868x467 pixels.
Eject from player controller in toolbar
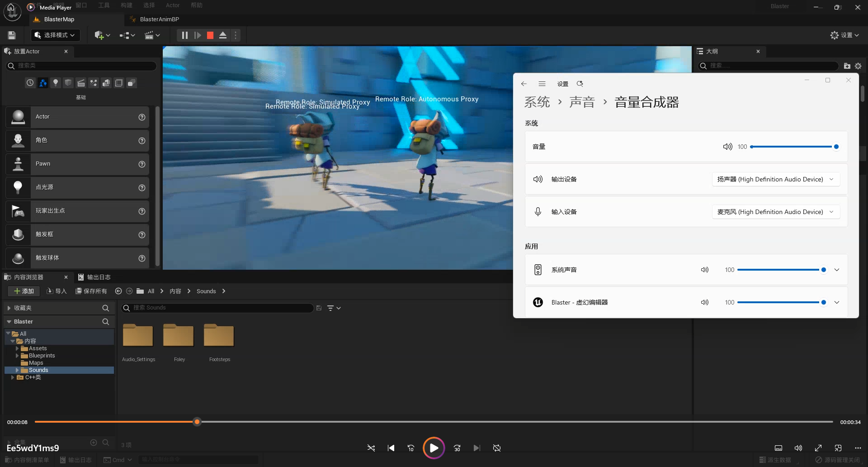coord(223,35)
